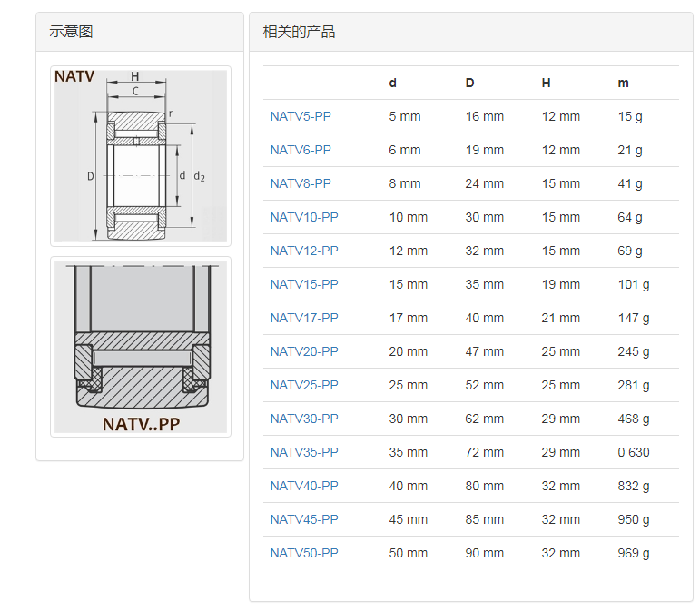The image size is (700, 611).
Task: Click the NATV15-PP link
Action: 303,284
